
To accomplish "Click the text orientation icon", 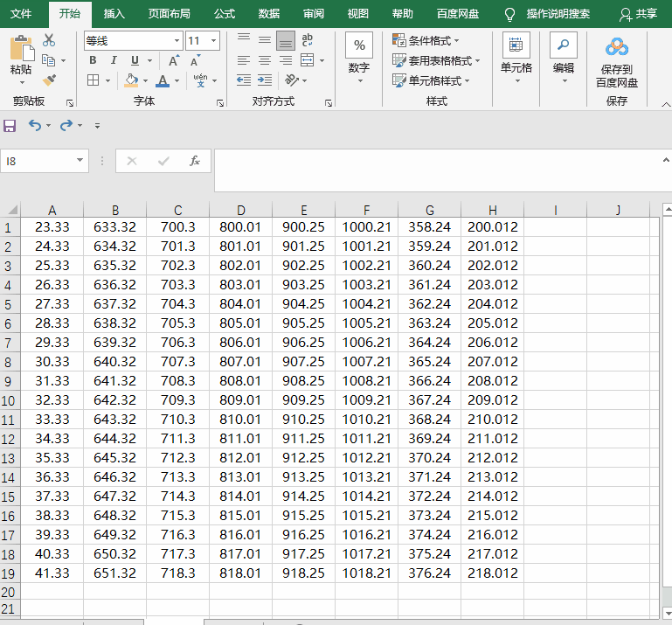I will coord(292,80).
